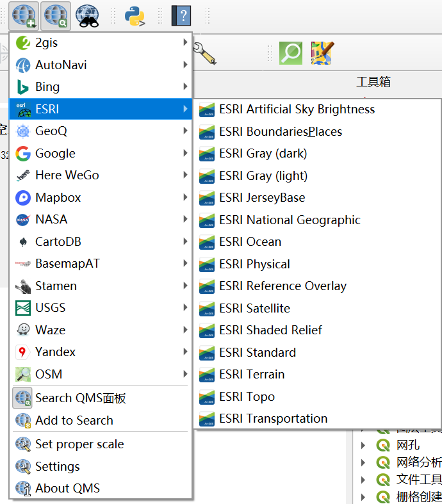Click the help book icon
Image resolution: width=442 pixels, height=504 pixels.
[181, 16]
